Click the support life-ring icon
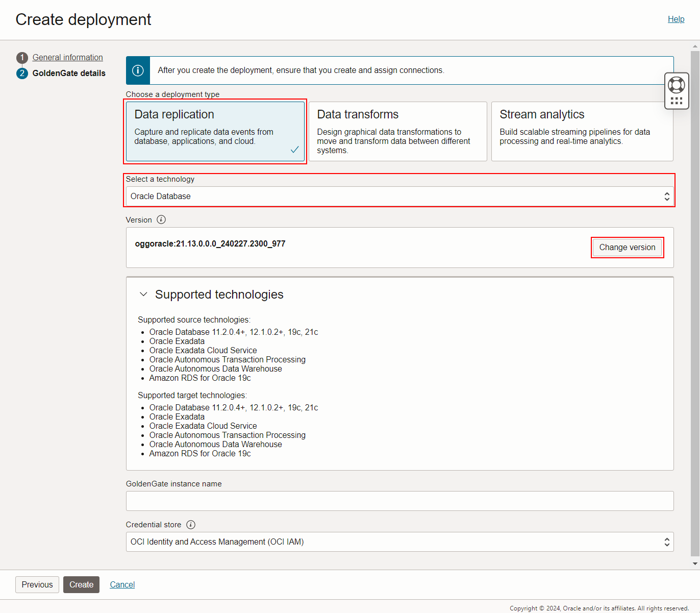Image resolution: width=700 pixels, height=613 pixels. [x=677, y=85]
